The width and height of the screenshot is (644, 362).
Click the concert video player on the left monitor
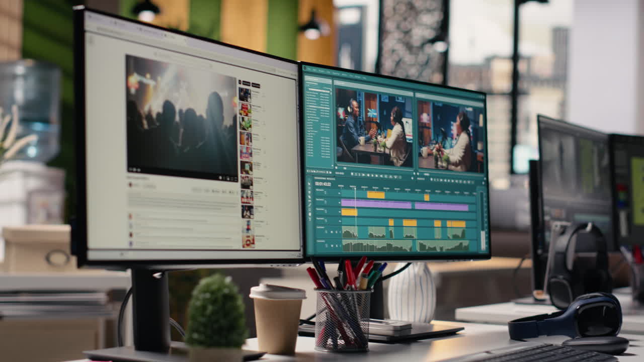[x=182, y=119]
